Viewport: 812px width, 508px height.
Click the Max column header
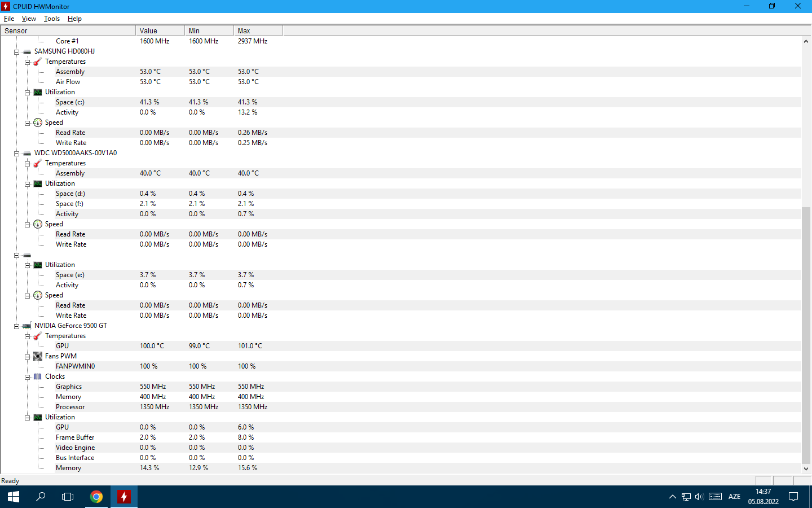pos(258,30)
